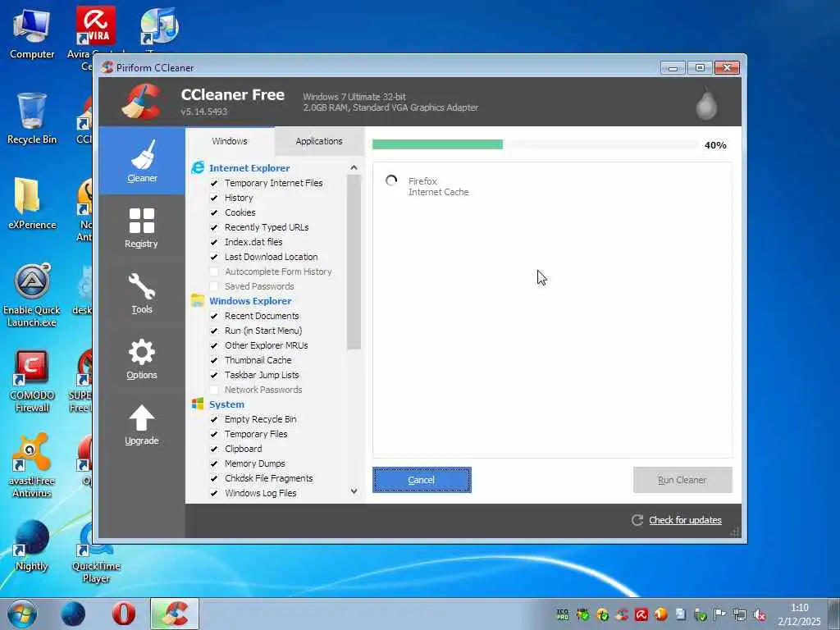
Task: Click the muted volume tray icon
Action: click(x=759, y=614)
